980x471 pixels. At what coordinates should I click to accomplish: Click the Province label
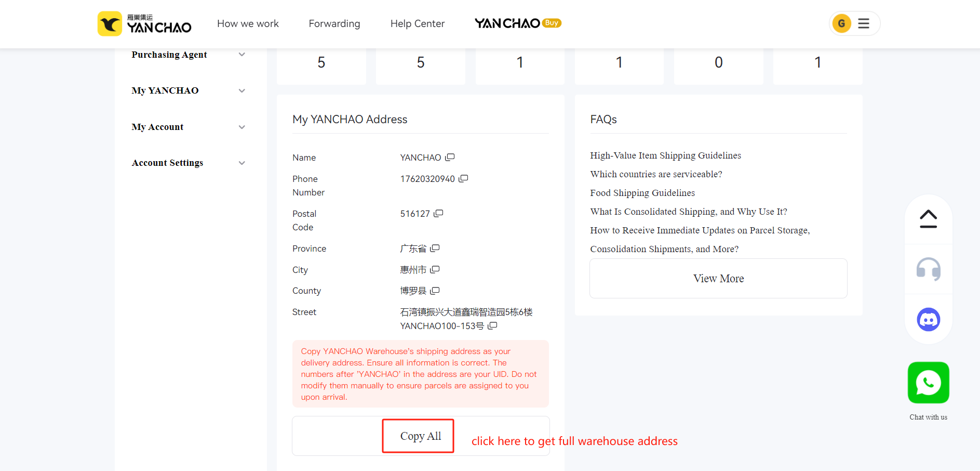pyautogui.click(x=309, y=248)
